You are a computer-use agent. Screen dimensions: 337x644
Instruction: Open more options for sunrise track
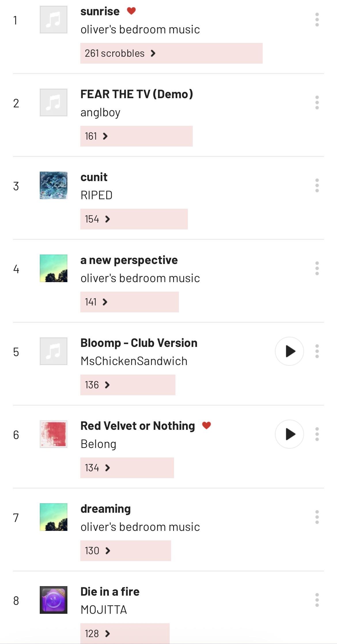[317, 20]
